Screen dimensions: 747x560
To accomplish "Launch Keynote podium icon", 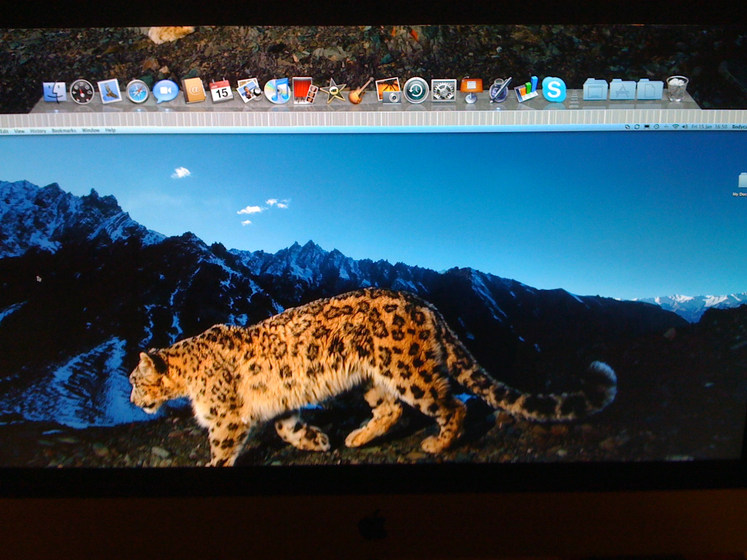I will point(471,91).
